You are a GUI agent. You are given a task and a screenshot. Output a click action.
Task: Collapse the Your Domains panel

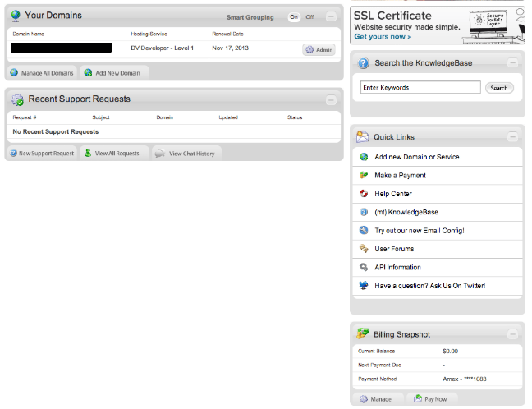331,16
